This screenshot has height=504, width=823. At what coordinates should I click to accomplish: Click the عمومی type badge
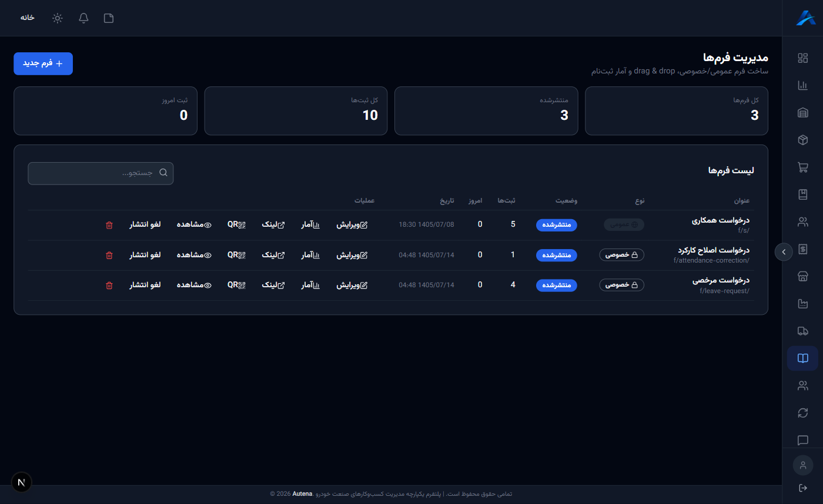(x=624, y=224)
